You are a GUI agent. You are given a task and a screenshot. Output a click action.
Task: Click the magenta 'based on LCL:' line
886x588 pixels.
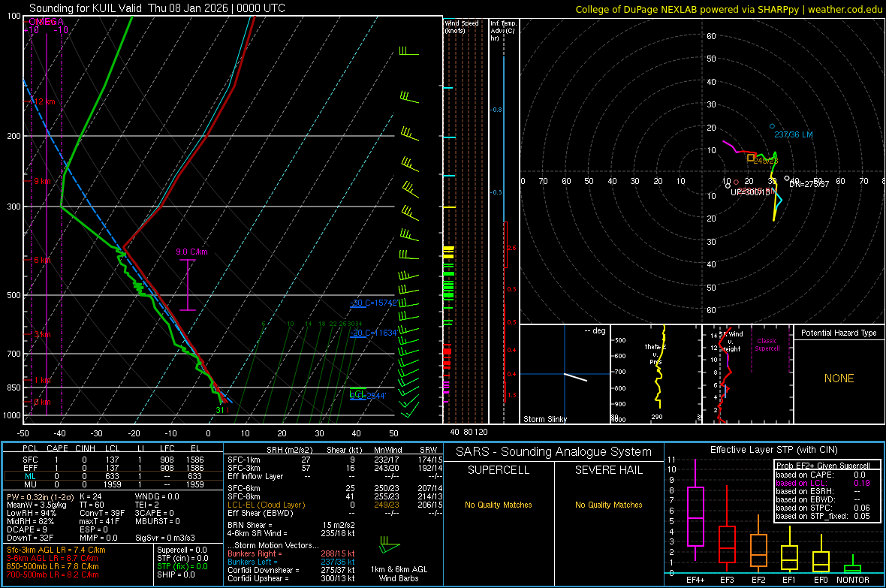[x=823, y=483]
